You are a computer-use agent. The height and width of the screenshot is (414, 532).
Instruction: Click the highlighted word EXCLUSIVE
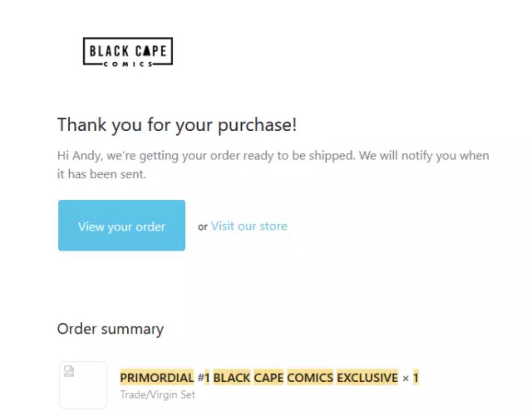tap(367, 377)
